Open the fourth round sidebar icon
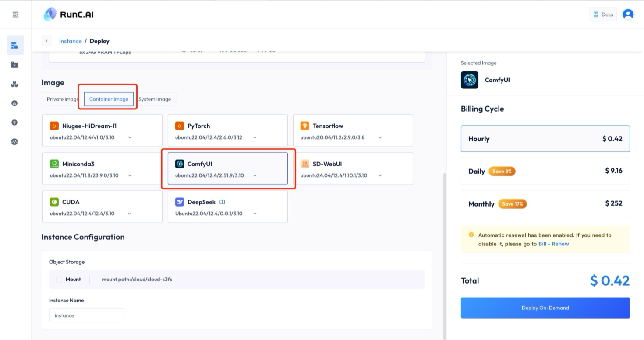Image resolution: width=644 pixels, height=340 pixels. 14,103
